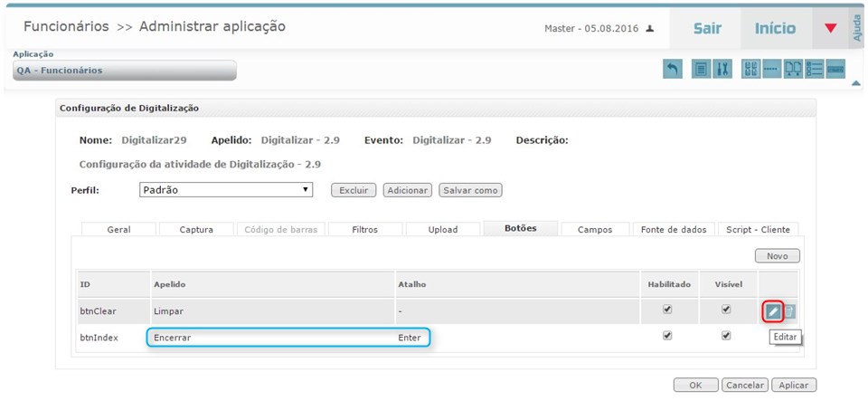Switch to the Script - Cliente tab
868x401 pixels.
(x=759, y=229)
